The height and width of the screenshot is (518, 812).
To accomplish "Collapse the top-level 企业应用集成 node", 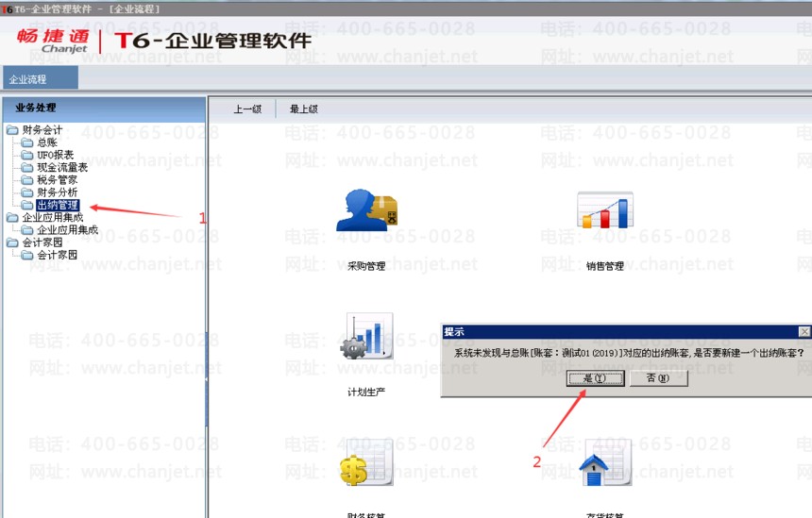I will click(12, 217).
